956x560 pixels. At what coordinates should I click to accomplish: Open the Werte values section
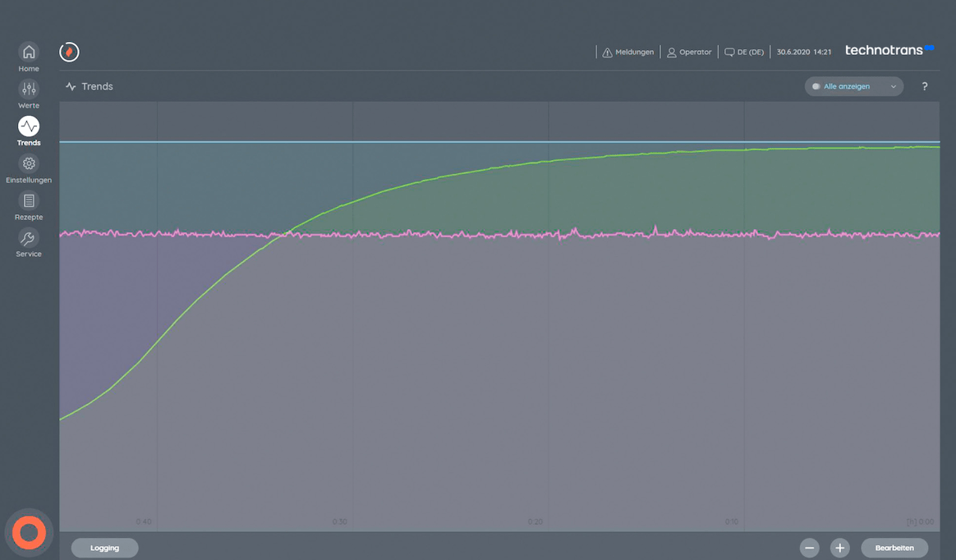[x=29, y=90]
